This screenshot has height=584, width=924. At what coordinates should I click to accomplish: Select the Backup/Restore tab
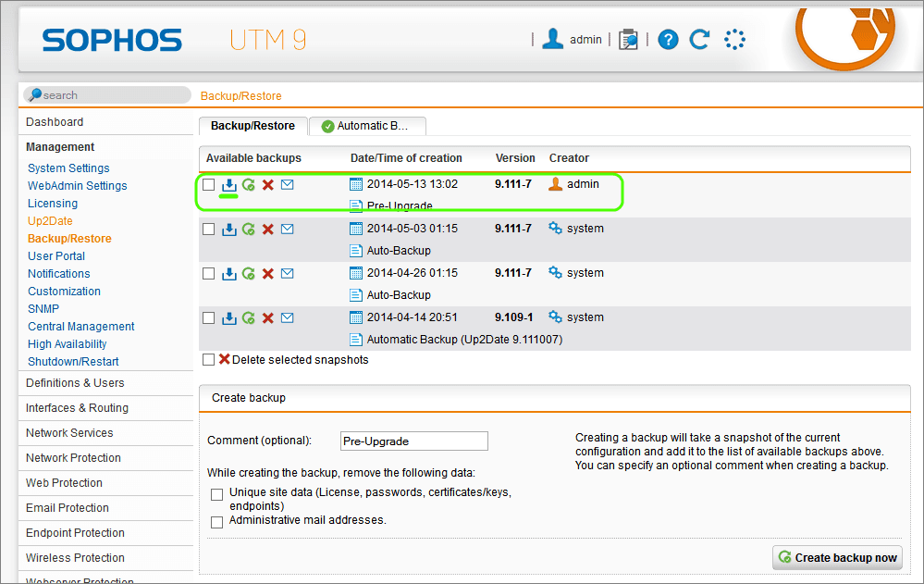pyautogui.click(x=253, y=126)
